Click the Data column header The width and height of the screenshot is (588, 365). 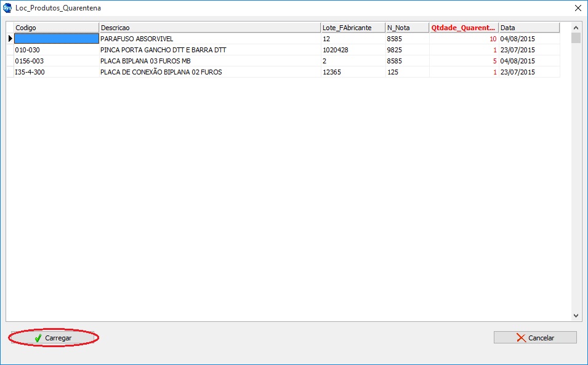tap(528, 28)
